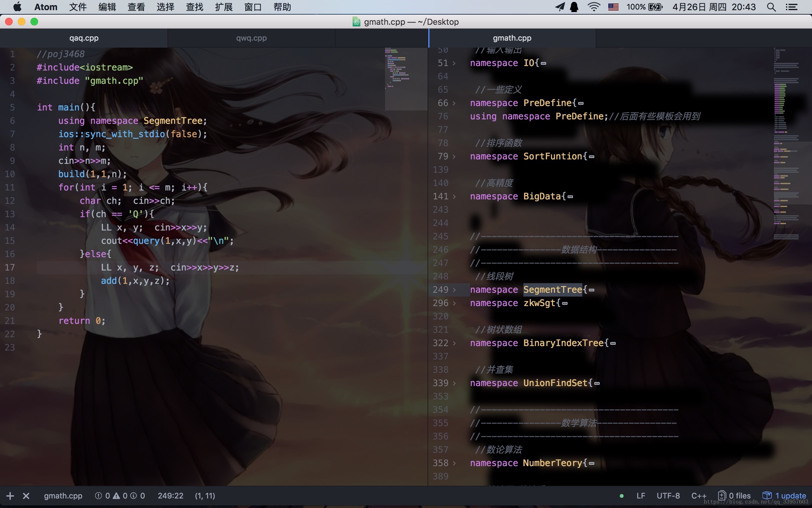
Task: Expand the namespace zkwSgt fold arrow
Action: [x=454, y=304]
